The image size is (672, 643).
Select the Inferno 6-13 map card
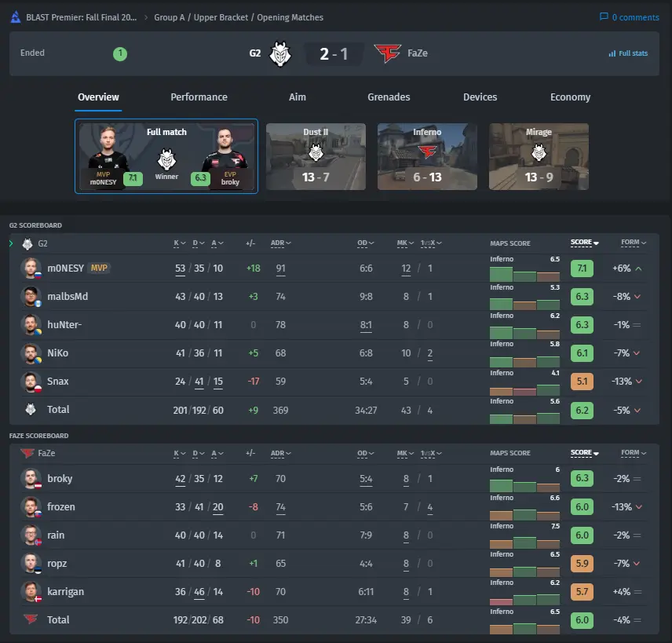427,156
